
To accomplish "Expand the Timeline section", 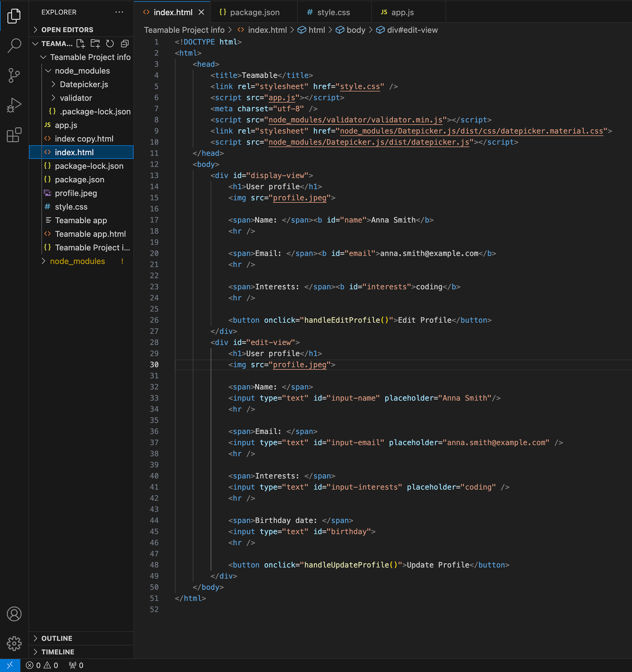I will 81,652.
